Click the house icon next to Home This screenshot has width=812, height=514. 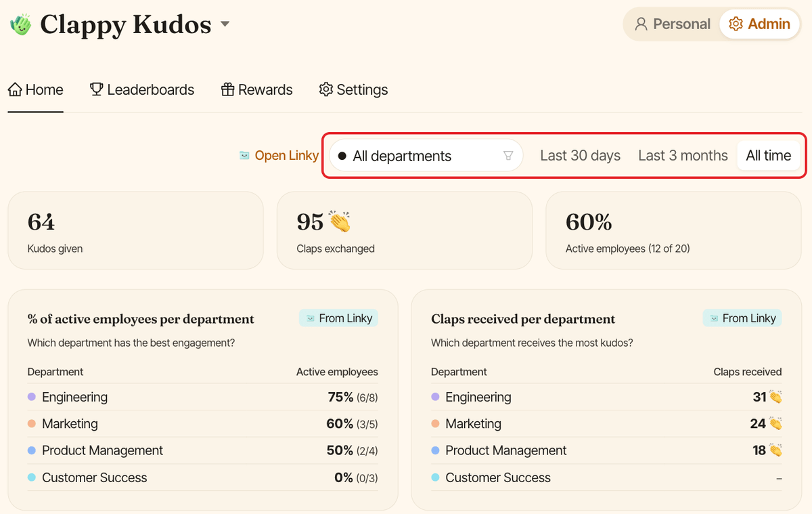[x=16, y=89]
